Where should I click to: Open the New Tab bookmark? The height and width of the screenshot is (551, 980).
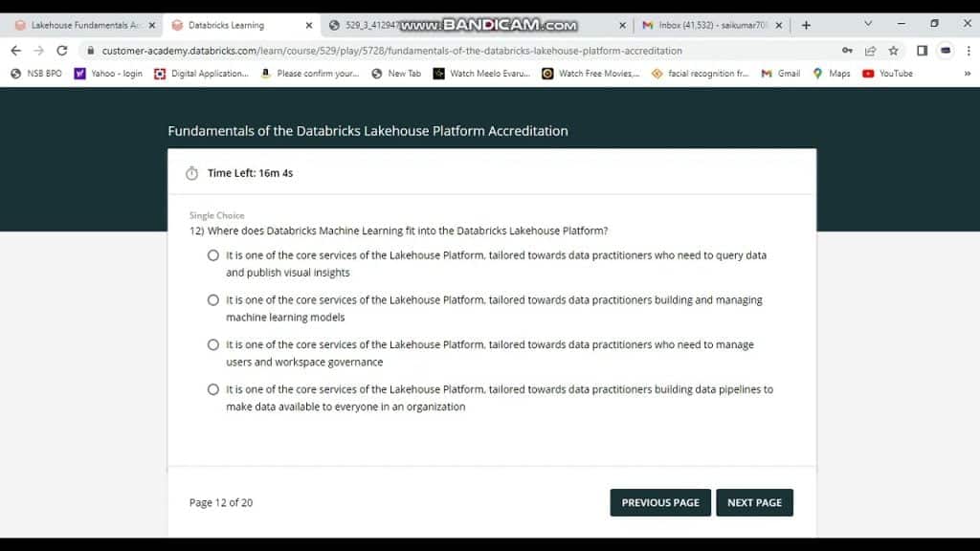[396, 73]
